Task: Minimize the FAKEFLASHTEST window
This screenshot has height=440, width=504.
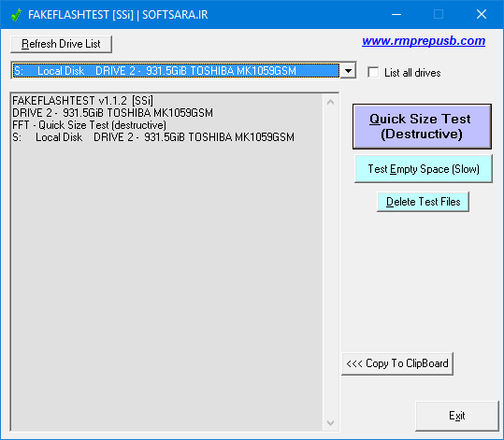Action: coord(396,14)
